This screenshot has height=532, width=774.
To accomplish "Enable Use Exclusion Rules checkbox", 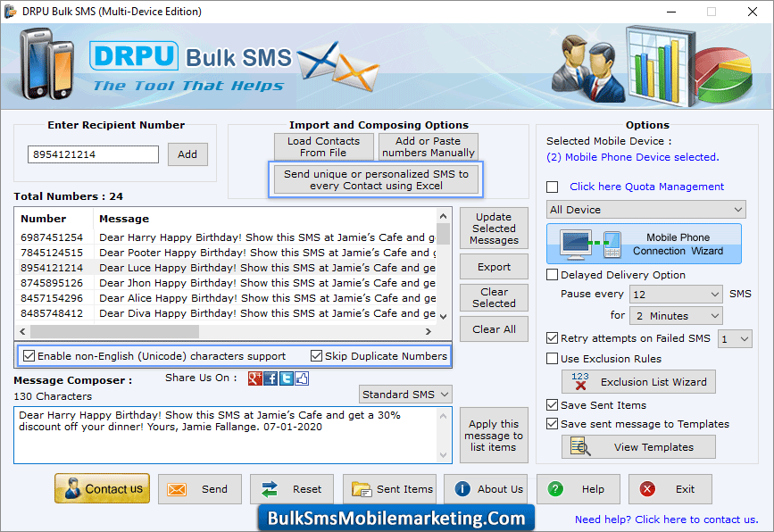I will (x=553, y=358).
